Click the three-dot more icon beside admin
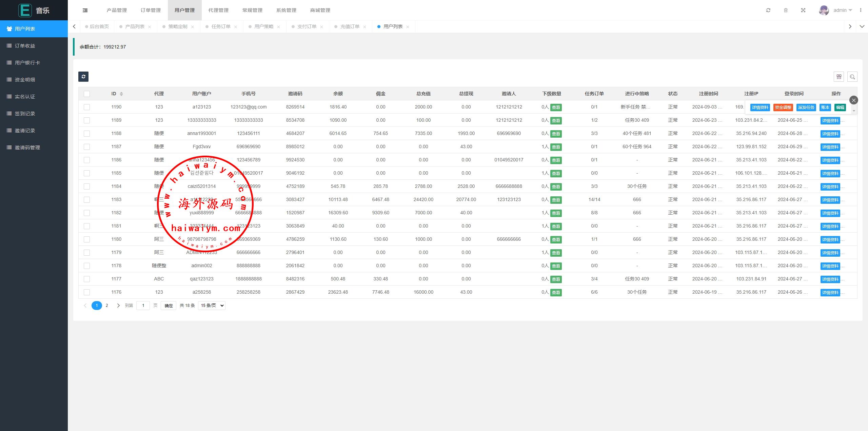Screen dimensions: 868x431 click(861, 10)
